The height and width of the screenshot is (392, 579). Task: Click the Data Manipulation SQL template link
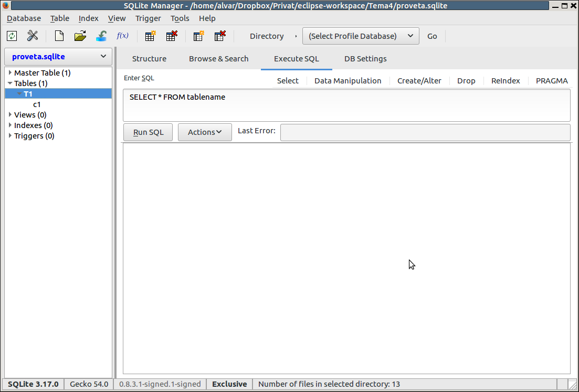tap(348, 81)
